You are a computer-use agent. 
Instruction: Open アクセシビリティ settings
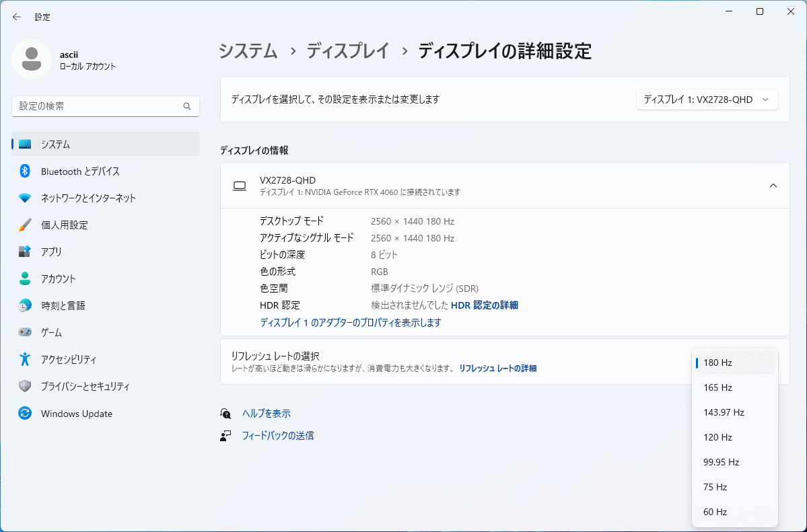[x=68, y=360]
